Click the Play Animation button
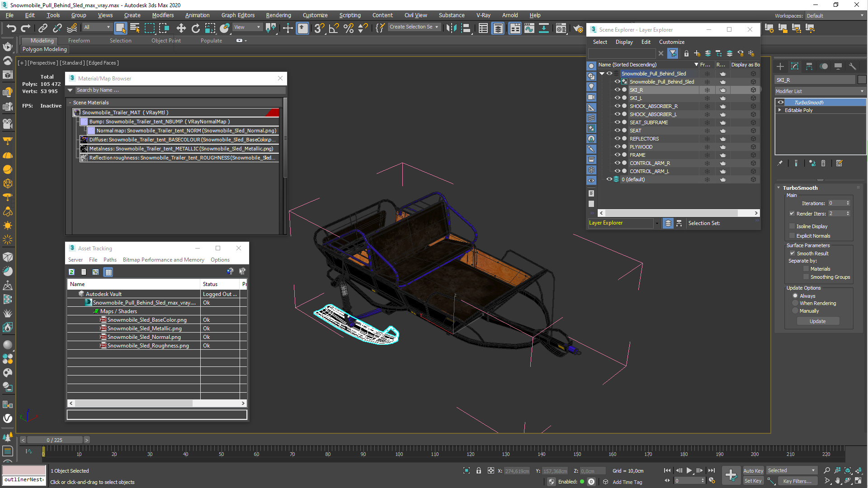 point(689,471)
